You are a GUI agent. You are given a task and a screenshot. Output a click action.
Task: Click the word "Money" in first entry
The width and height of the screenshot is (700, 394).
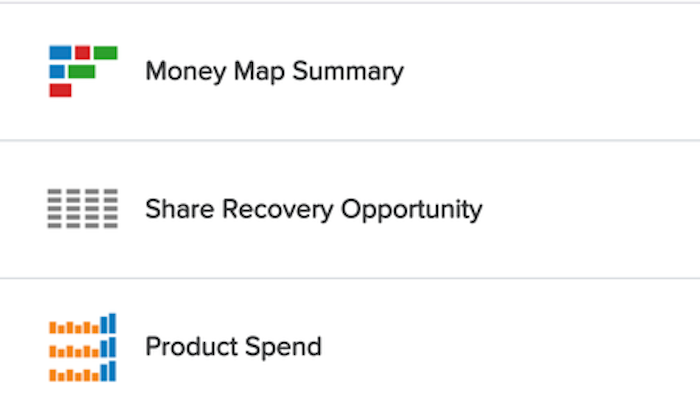186,72
